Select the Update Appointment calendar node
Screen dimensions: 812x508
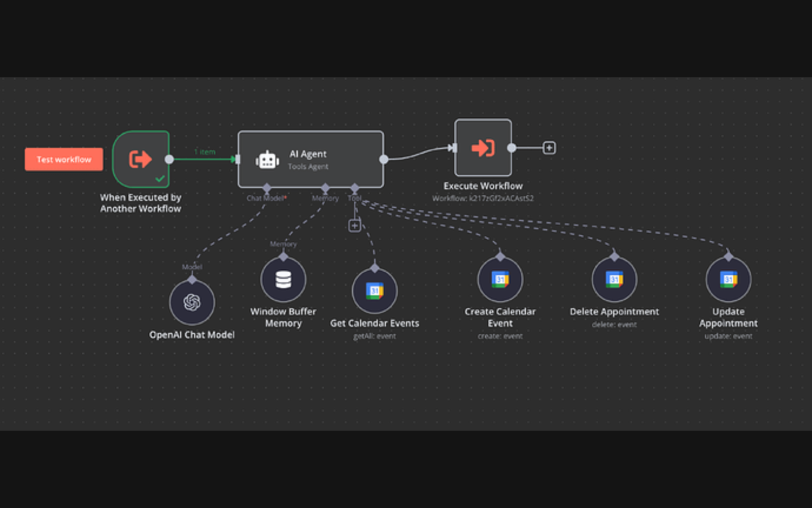[x=728, y=279]
